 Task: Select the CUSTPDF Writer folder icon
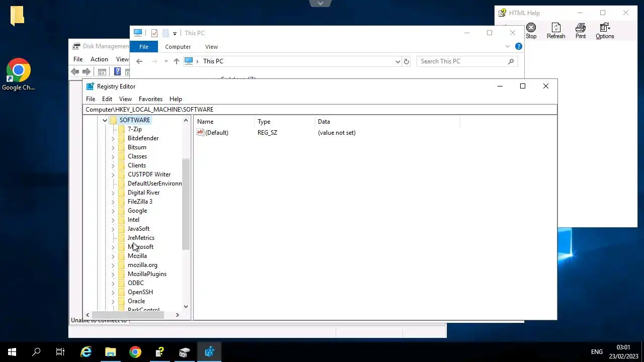click(x=121, y=174)
